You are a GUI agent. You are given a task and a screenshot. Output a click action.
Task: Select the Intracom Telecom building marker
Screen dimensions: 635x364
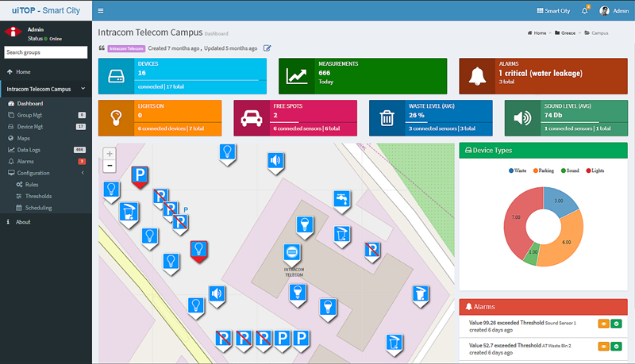[292, 255]
